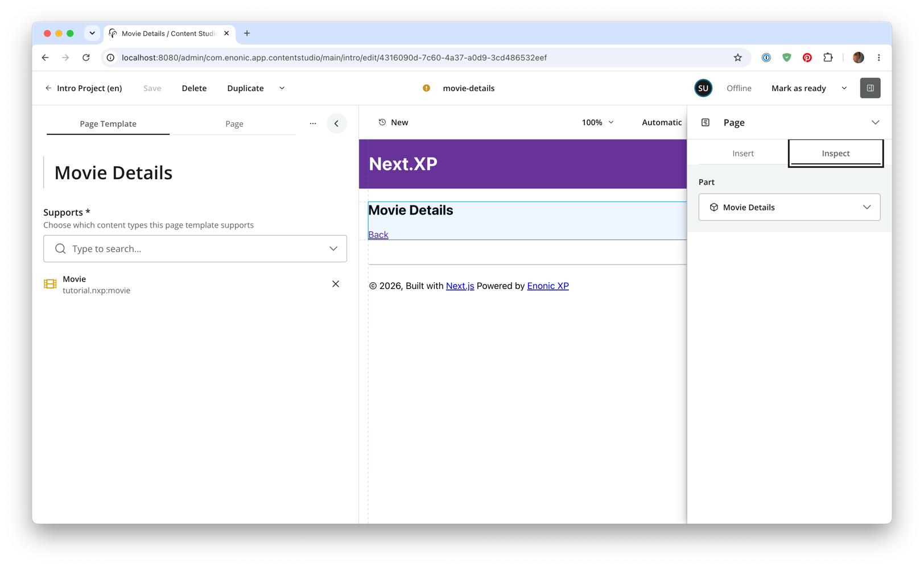Open the Mark as ready dropdown arrow

844,88
